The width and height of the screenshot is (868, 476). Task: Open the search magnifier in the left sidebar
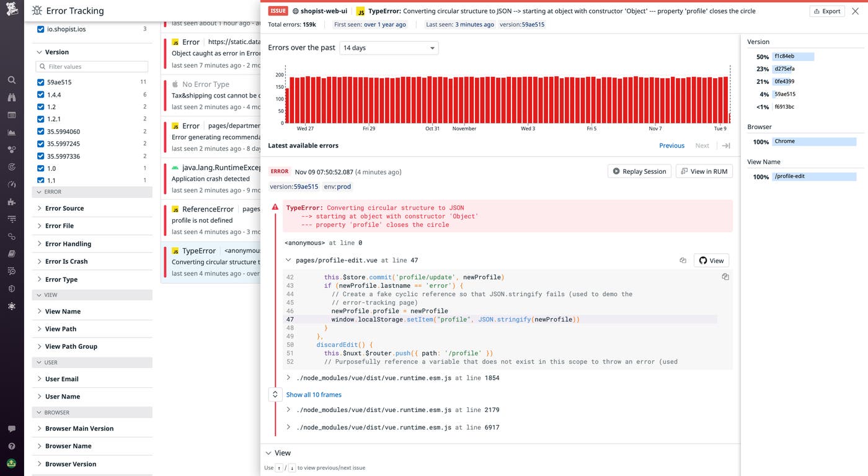point(11,79)
